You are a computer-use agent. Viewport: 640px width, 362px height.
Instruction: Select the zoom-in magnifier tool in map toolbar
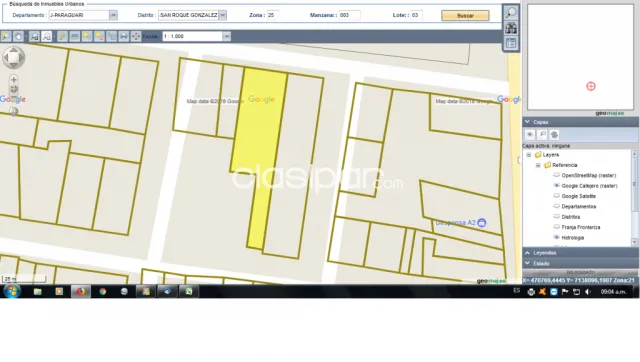(6, 36)
